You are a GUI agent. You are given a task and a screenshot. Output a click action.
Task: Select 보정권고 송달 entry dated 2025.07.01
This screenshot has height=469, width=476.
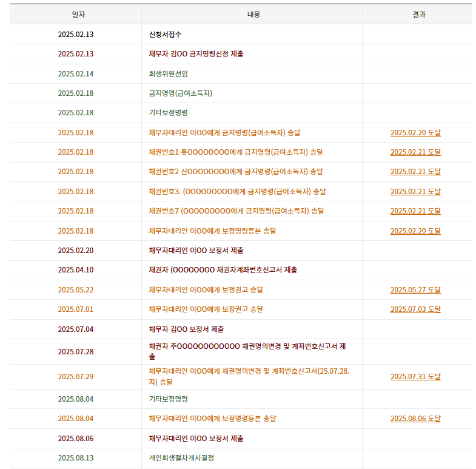coord(206,309)
